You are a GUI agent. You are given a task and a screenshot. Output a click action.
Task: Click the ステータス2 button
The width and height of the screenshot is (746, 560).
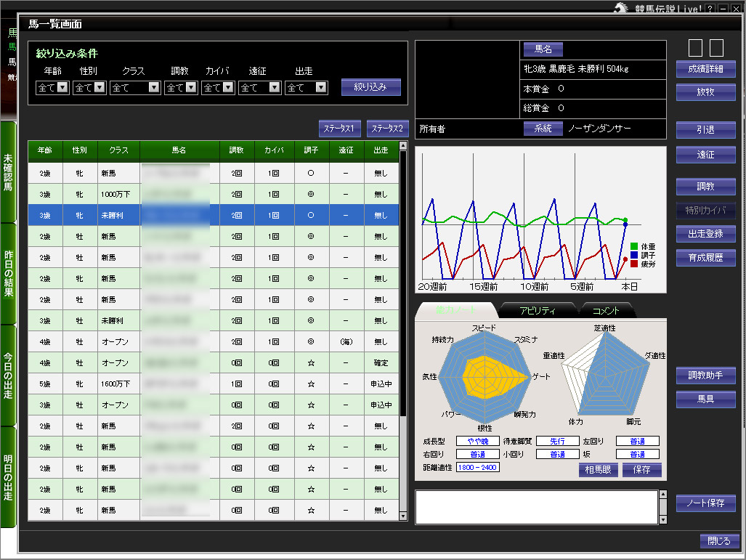point(388,129)
